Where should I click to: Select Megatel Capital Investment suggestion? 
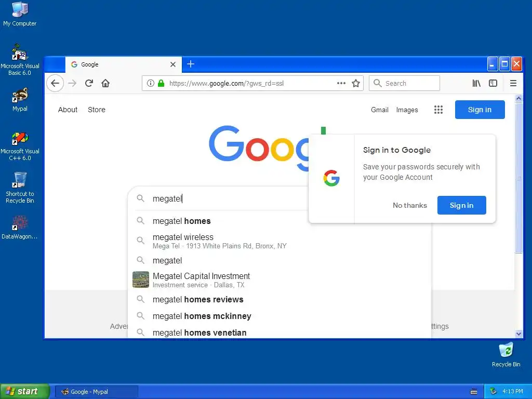click(279, 280)
